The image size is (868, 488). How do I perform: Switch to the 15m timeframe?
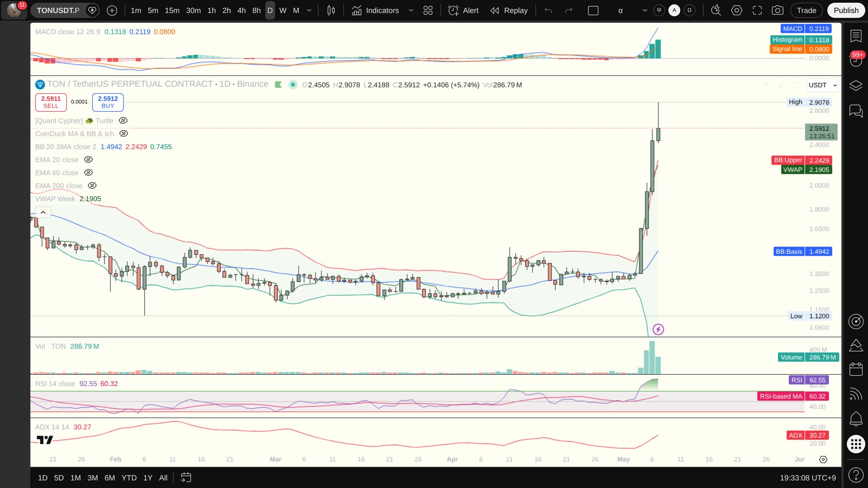tap(172, 10)
